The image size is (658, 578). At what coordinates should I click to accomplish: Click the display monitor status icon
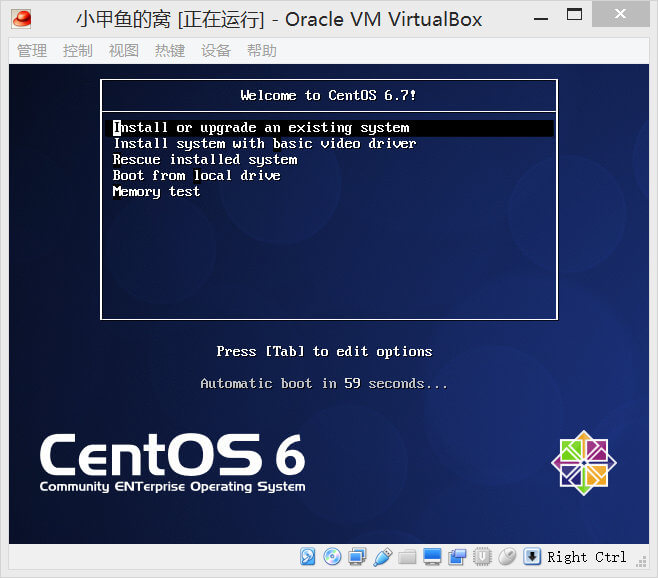tap(432, 557)
